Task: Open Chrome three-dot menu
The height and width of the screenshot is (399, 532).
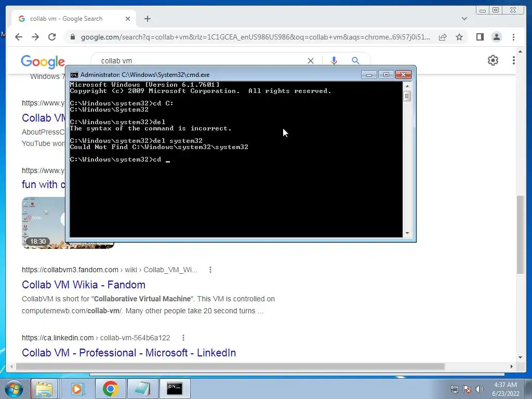Action: pos(513,37)
